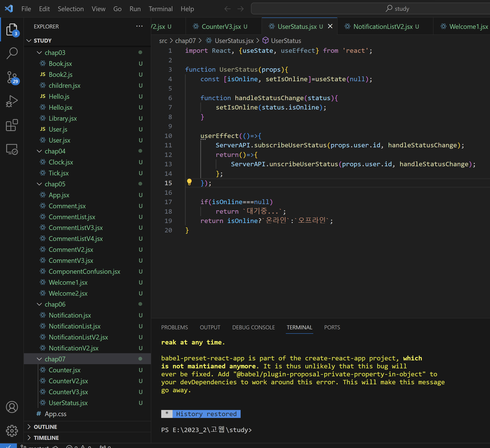The image size is (490, 448).
Task: Close the UserStatus.jsx editor tab
Action: (330, 26)
